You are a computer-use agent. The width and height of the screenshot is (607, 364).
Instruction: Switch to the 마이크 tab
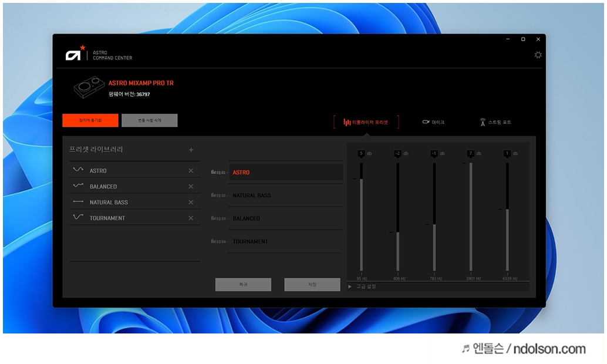click(x=433, y=122)
